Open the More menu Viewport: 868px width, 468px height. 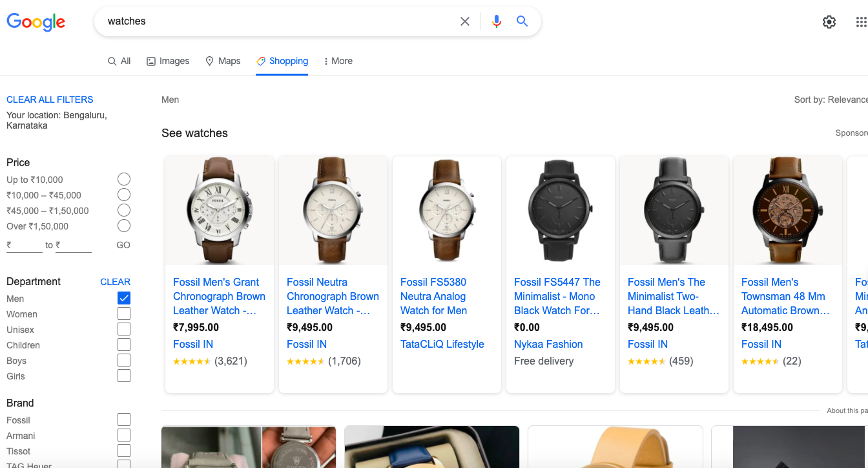coord(338,61)
